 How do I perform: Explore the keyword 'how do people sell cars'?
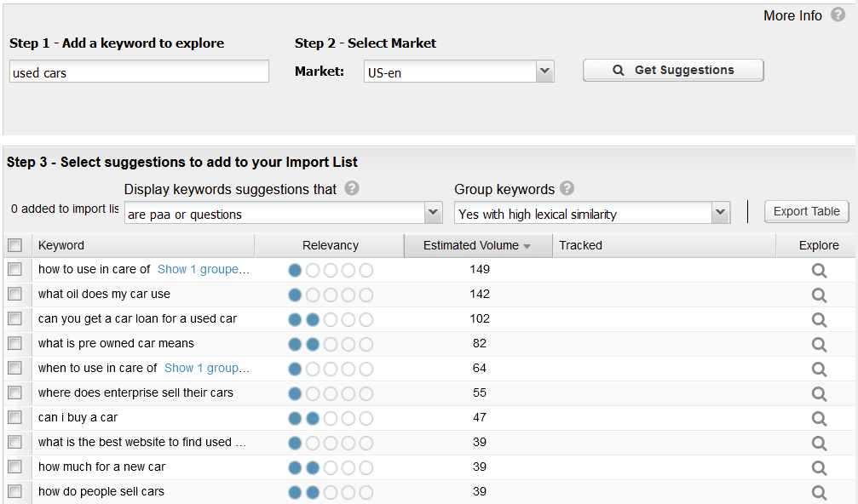pos(818,491)
